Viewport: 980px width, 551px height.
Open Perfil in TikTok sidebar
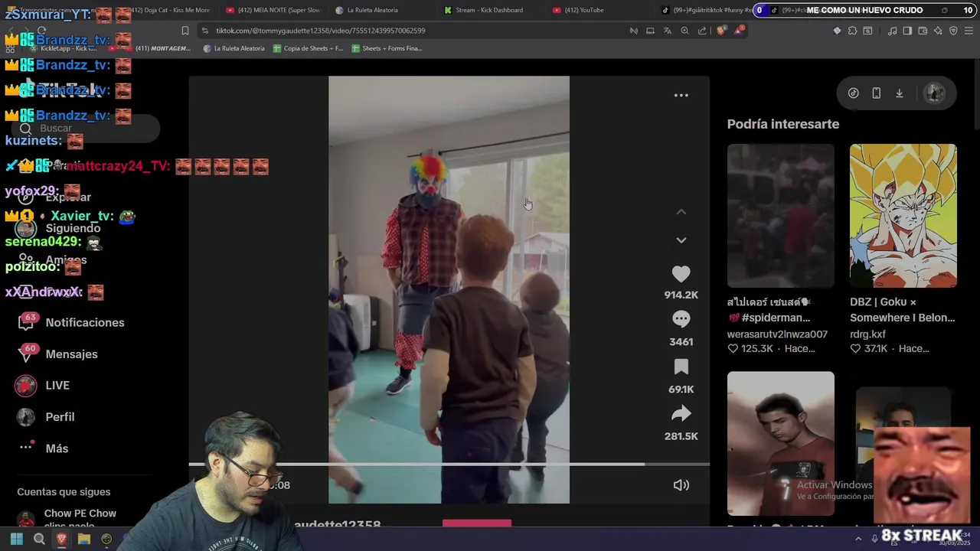[x=46, y=417]
